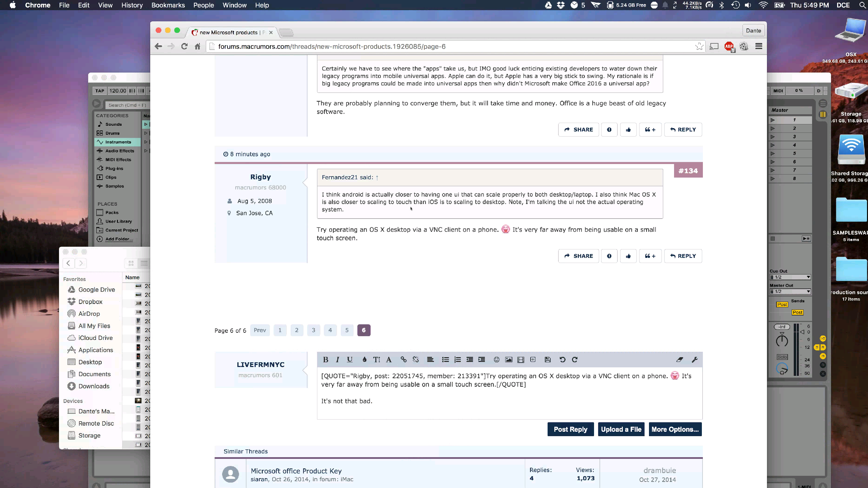
Task: Switch editor mode with the wrench icon
Action: coord(695,360)
